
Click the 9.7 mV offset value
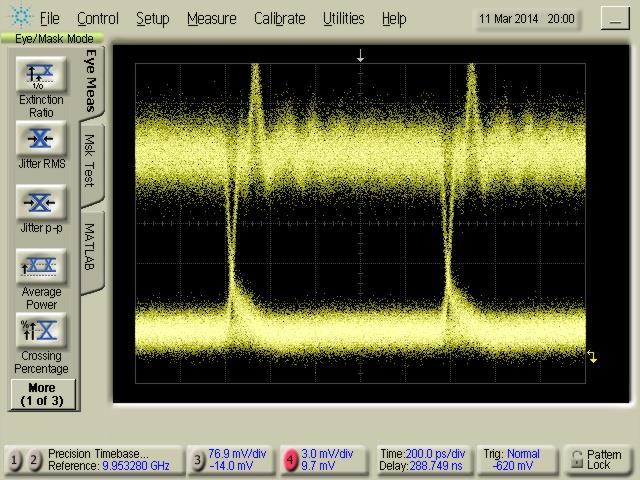click(x=318, y=466)
